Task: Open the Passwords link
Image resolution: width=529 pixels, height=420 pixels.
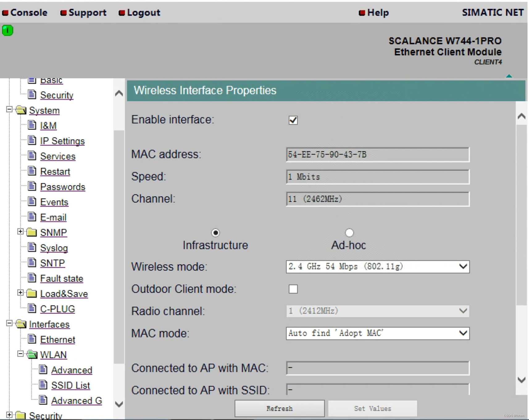Action: tap(63, 187)
